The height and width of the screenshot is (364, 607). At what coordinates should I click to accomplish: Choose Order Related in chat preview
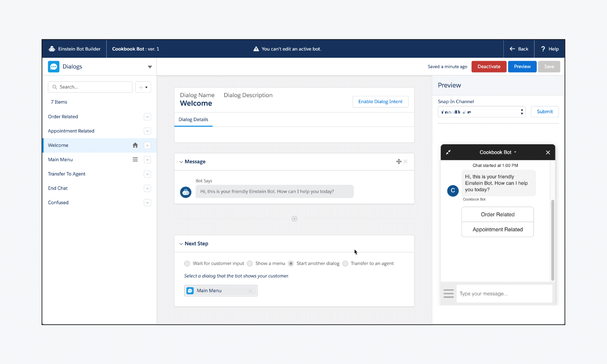pyautogui.click(x=498, y=214)
